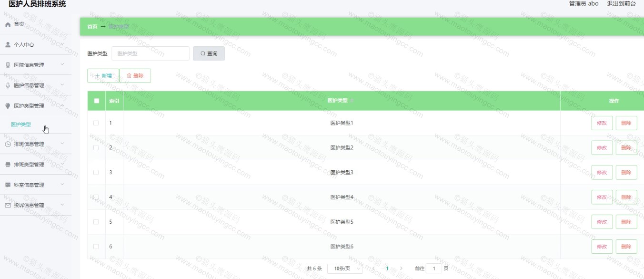
Task: Click the bulb icon beside 医护类型管理
Action: tap(8, 106)
